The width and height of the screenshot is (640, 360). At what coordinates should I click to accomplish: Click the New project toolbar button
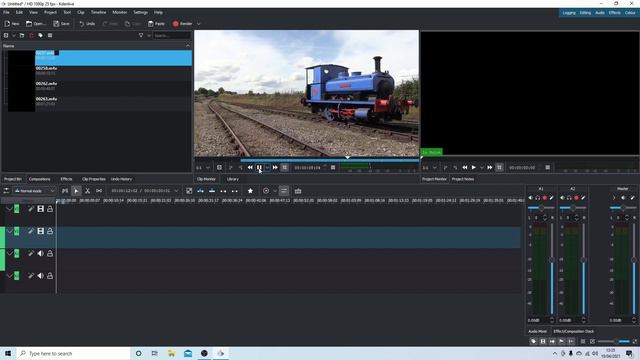coord(12,24)
